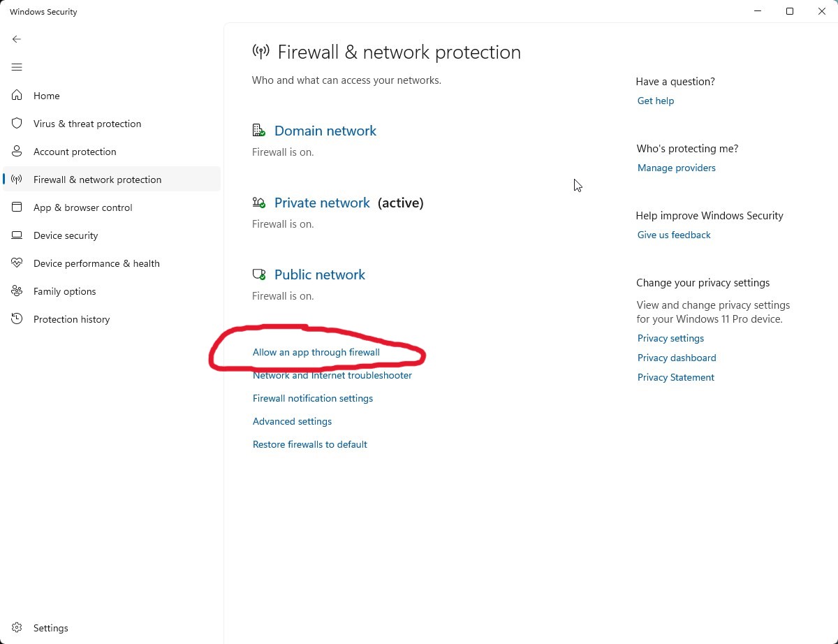Click the Account protection person icon

pos(17,152)
